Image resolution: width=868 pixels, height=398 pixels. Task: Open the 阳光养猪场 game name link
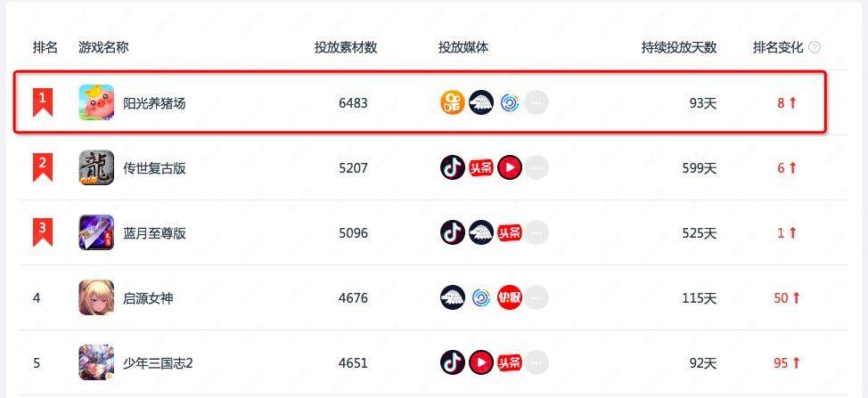[154, 103]
